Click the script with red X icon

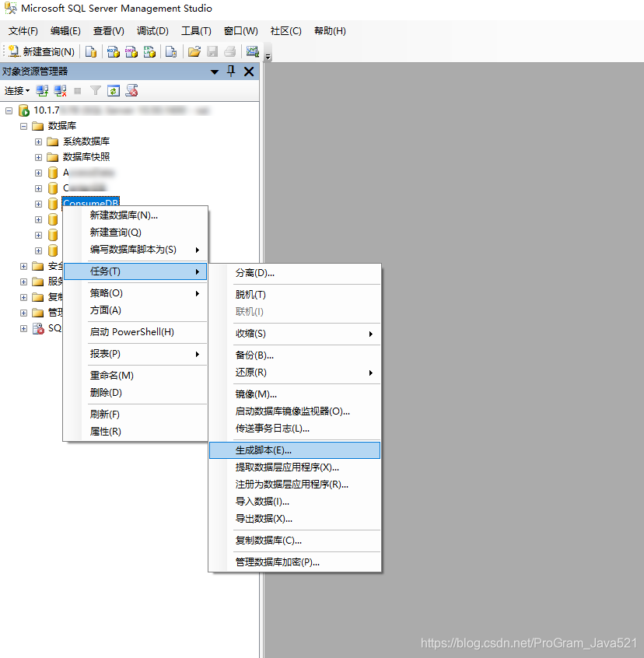pyautogui.click(x=131, y=90)
